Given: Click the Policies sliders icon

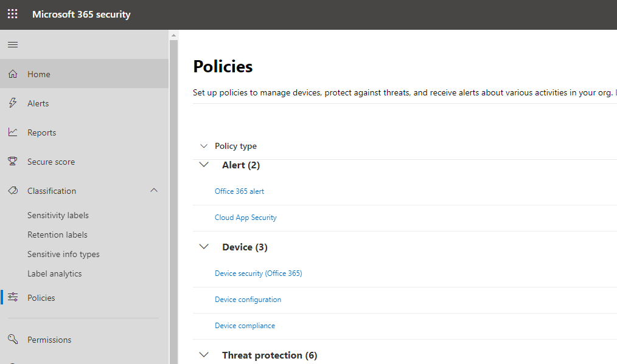Looking at the screenshot, I should (13, 297).
